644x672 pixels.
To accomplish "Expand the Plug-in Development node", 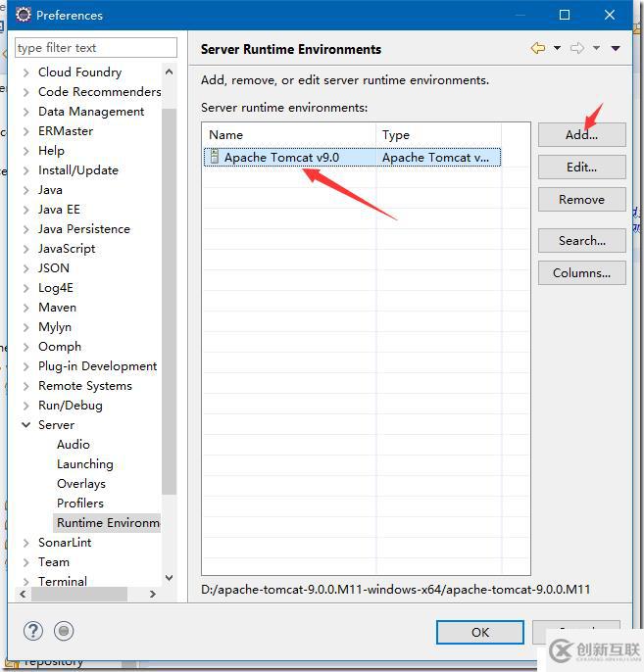I will (26, 366).
